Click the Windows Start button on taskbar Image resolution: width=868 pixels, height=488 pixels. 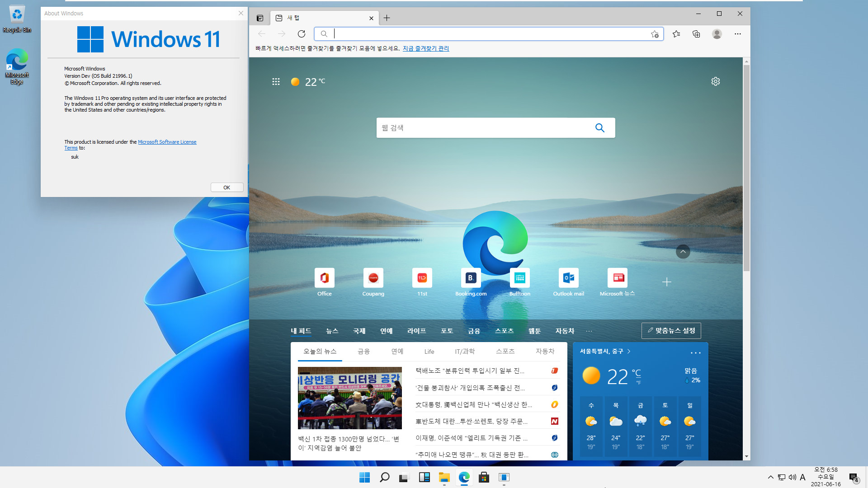[364, 477]
